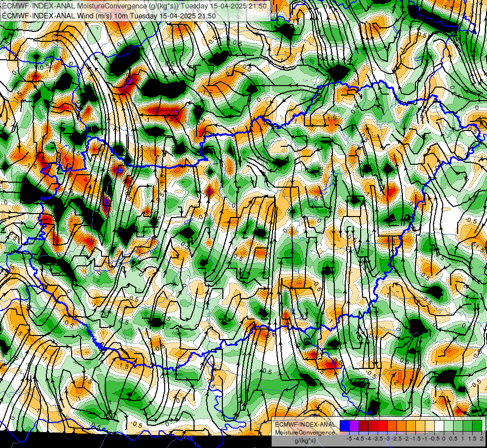Image resolution: width=487 pixels, height=448 pixels.
Task: Click the legend tick value -5
Action: tap(349, 439)
